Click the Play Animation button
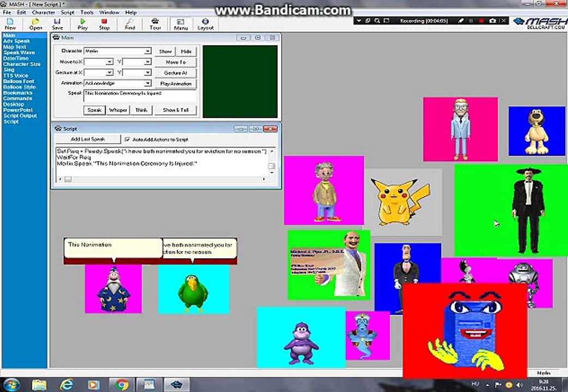Viewport: 568px width, 392px height. pos(176,84)
